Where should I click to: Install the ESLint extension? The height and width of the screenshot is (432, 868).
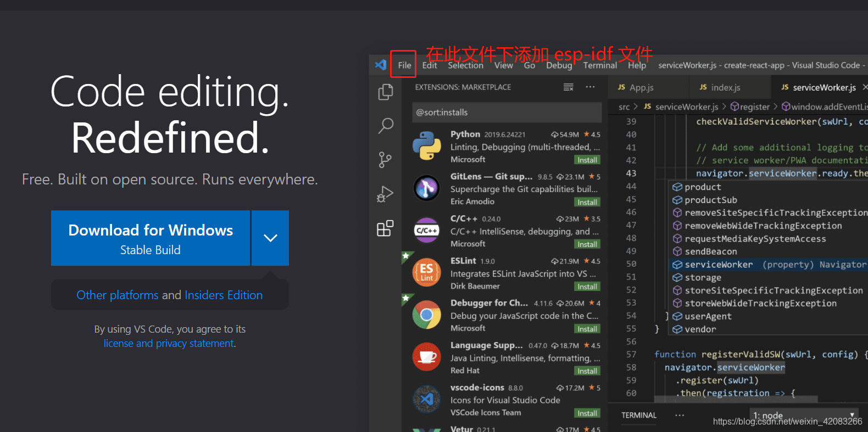pyautogui.click(x=587, y=287)
